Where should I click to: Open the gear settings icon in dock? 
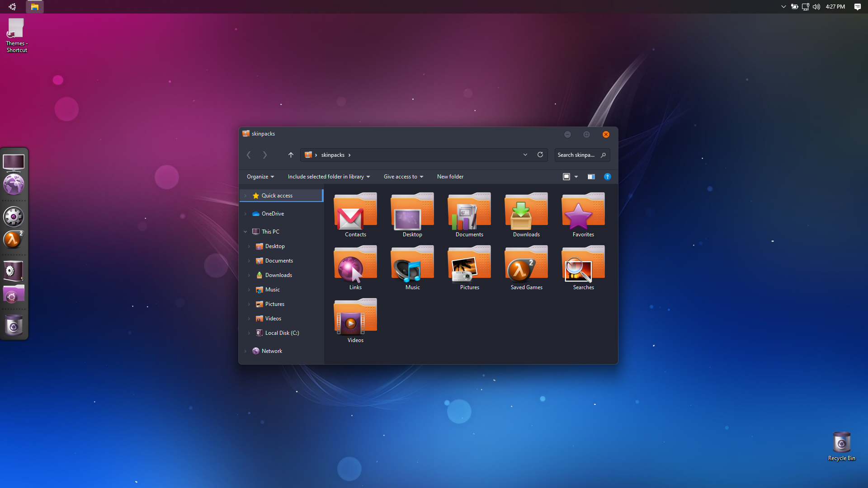tap(14, 217)
